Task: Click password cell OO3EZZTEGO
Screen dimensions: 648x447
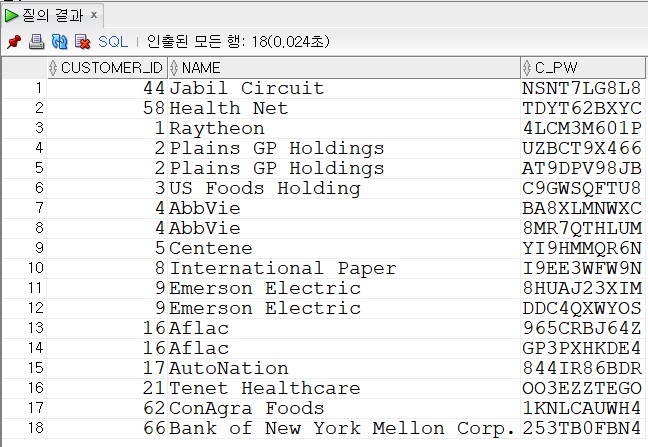Action: pyautogui.click(x=583, y=388)
